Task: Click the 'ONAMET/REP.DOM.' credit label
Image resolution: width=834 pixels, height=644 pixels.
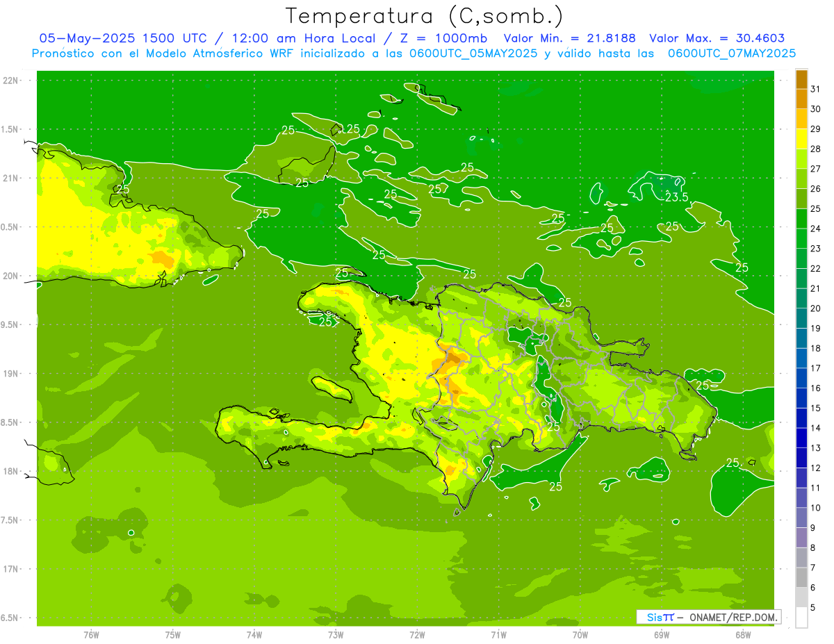Action: 733,617
